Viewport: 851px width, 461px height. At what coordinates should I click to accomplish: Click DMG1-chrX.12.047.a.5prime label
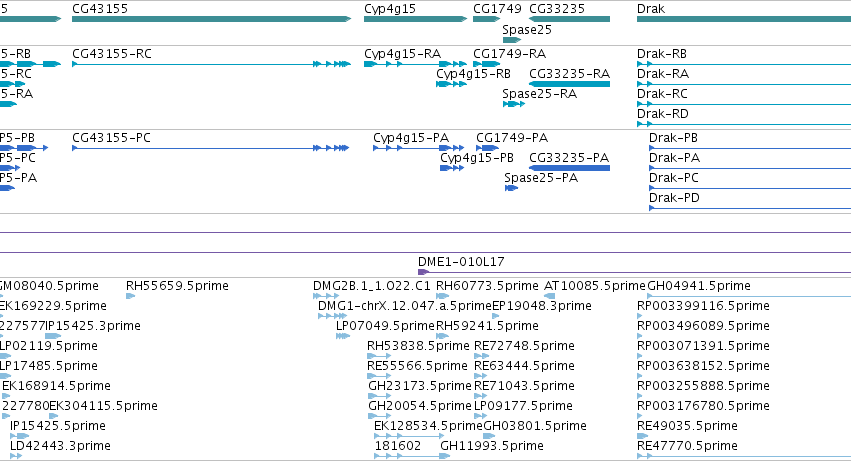pos(404,306)
